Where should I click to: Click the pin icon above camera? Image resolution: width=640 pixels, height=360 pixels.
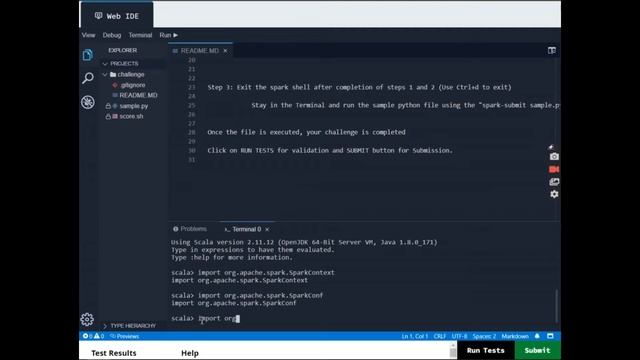click(551, 147)
